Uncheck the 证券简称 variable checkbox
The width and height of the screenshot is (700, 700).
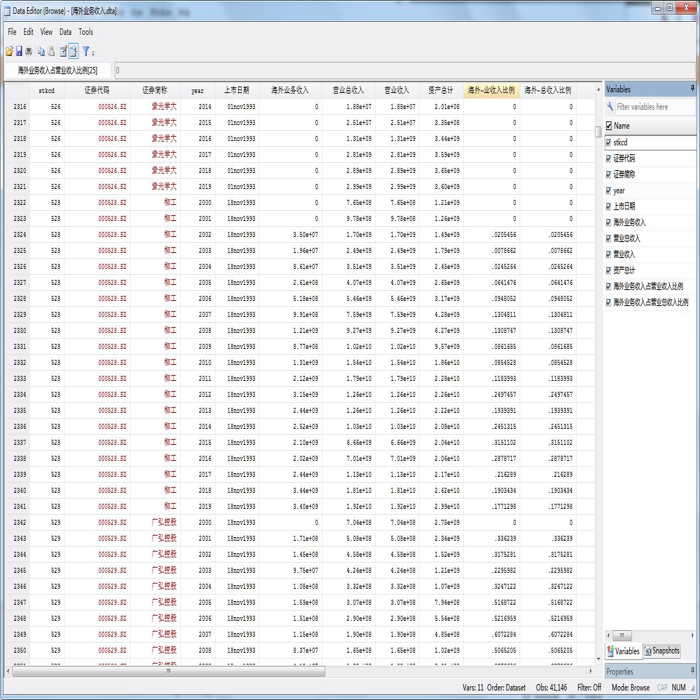tap(608, 175)
